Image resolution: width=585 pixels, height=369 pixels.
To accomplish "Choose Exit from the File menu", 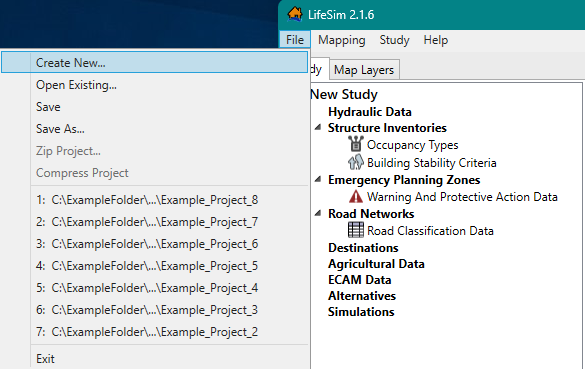I will [154, 359].
